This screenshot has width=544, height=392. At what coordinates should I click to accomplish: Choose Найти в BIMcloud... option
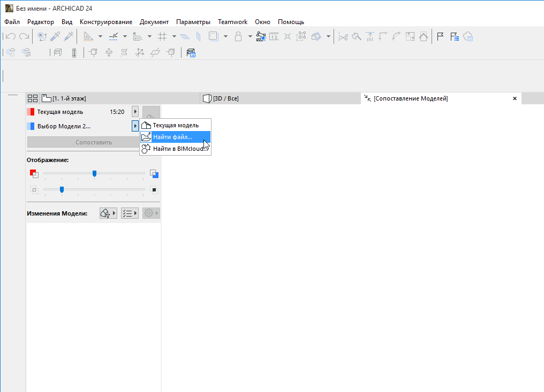(175, 149)
